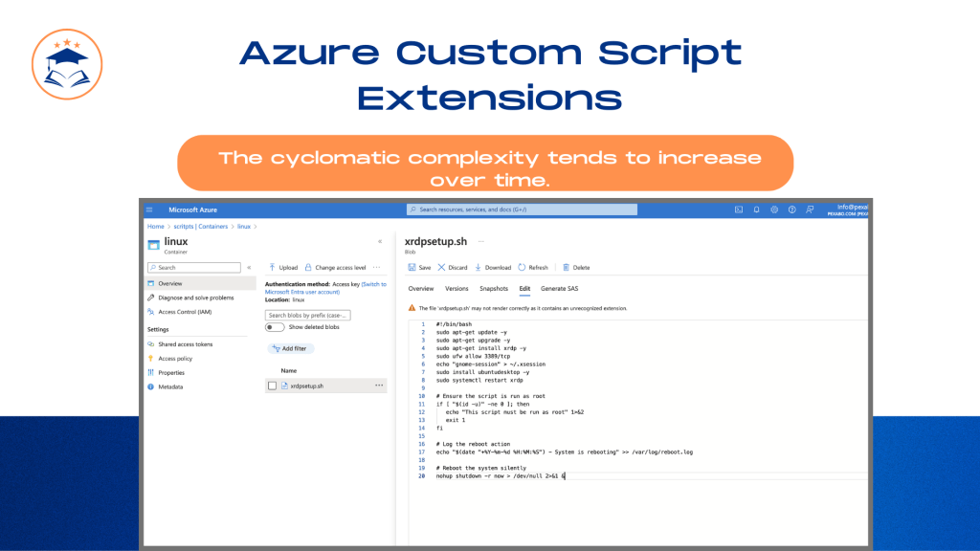Open more container toolbar options ellipsis
The height and width of the screenshot is (551, 980).
click(376, 268)
